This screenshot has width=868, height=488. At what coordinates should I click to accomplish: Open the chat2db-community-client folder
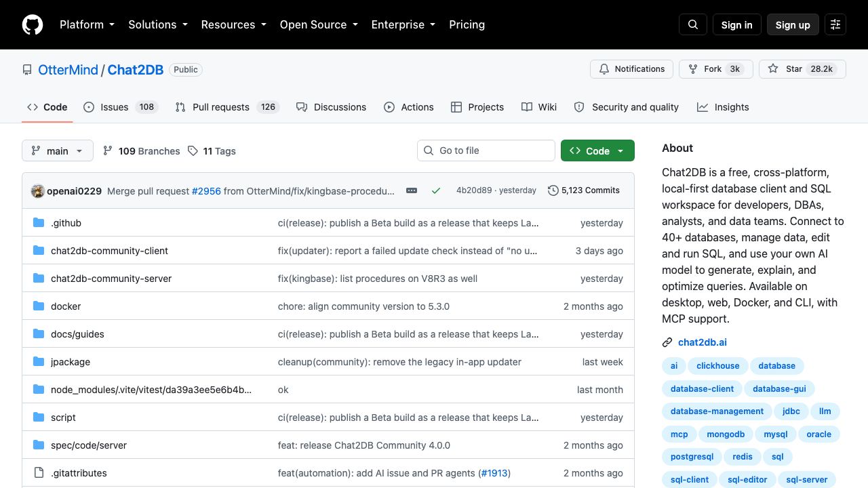tap(109, 251)
